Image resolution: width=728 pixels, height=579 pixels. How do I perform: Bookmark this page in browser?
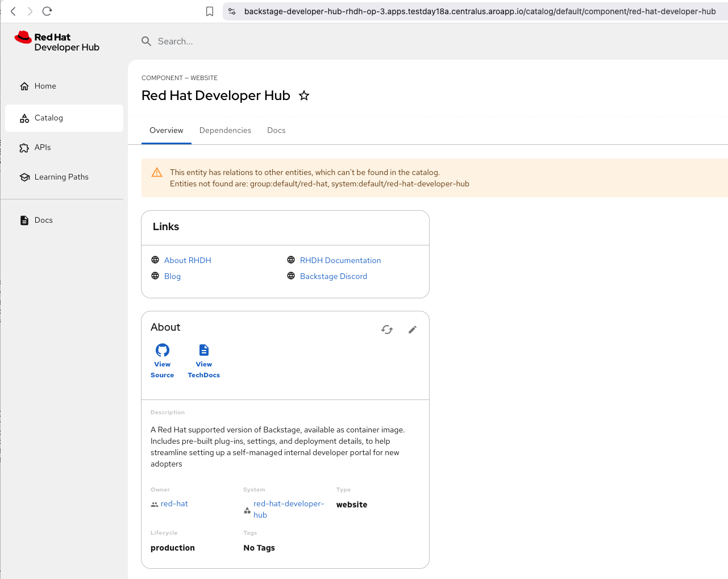pyautogui.click(x=210, y=11)
